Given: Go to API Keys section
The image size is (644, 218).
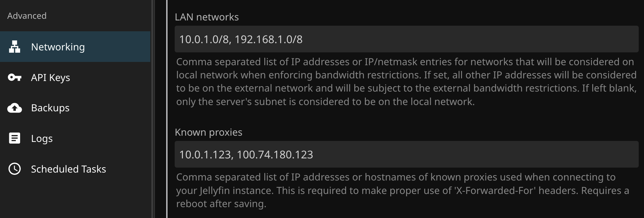Looking at the screenshot, I should [x=50, y=77].
